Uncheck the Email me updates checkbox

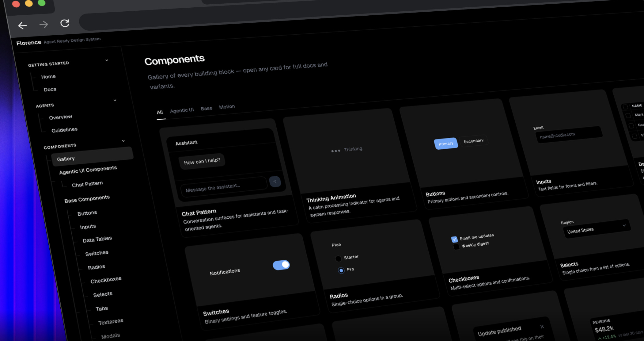click(x=454, y=239)
